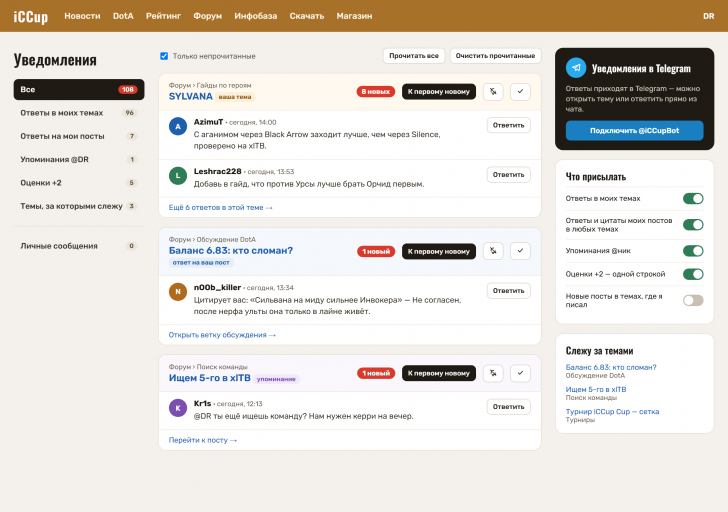This screenshot has width=728, height=512.
Task: Open Leshrac228's avatar
Action: tap(178, 176)
